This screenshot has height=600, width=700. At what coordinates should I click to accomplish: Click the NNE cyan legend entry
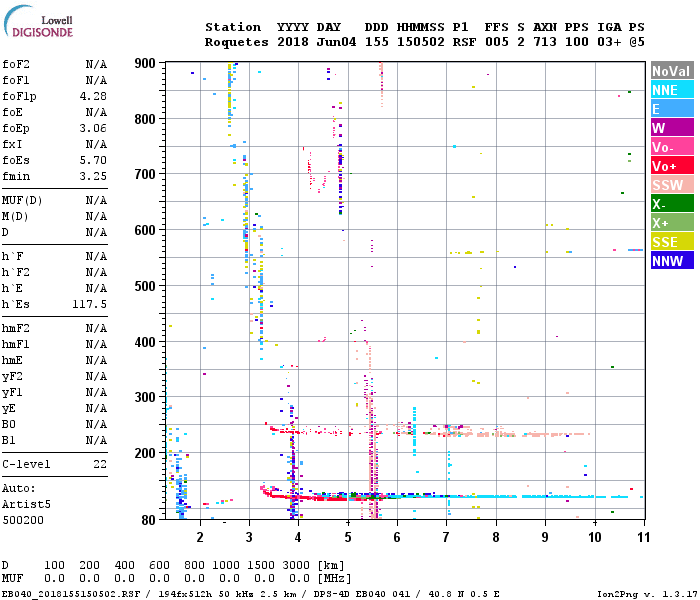669,90
